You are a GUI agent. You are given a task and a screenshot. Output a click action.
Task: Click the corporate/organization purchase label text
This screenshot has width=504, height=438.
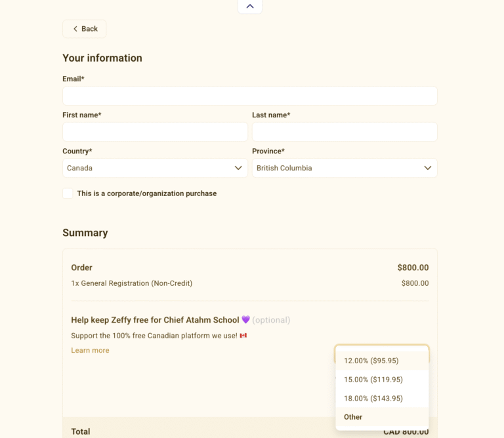[x=146, y=193]
